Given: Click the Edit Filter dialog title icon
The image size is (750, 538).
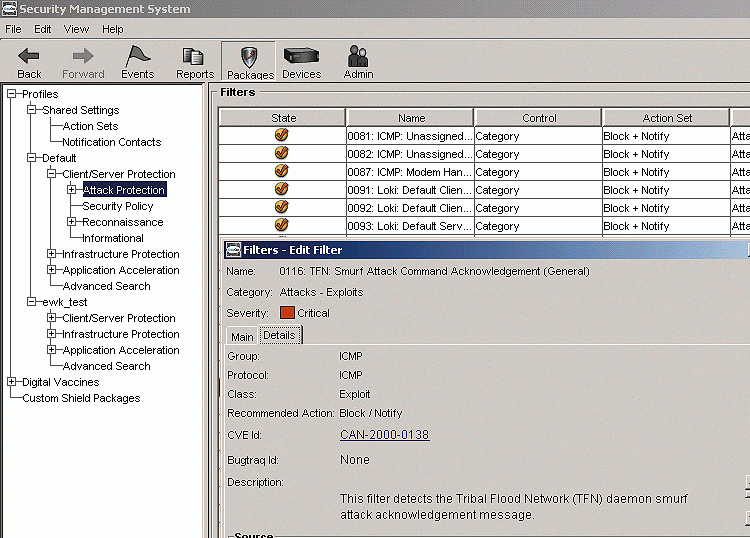Looking at the screenshot, I should [x=233, y=250].
